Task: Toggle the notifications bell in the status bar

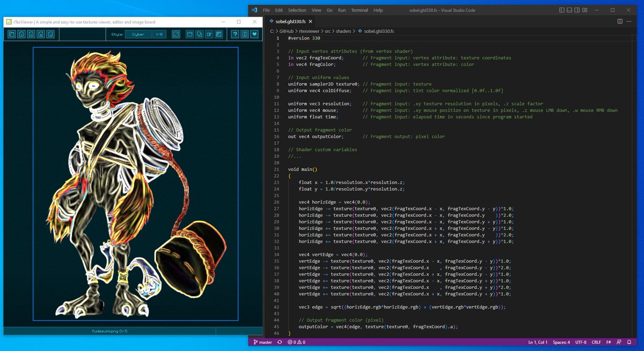Action: pyautogui.click(x=628, y=342)
